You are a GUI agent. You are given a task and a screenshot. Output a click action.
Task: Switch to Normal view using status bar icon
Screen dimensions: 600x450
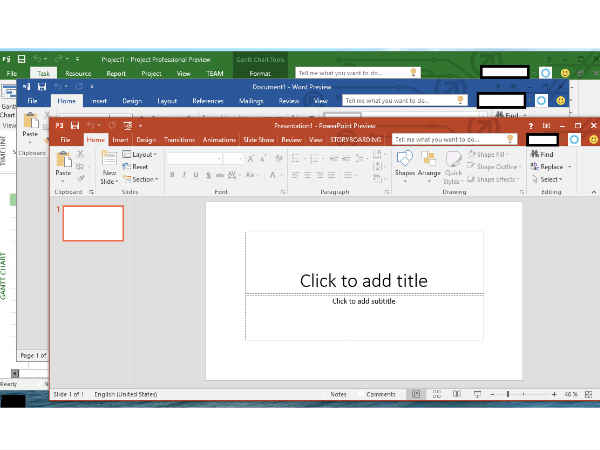click(416, 394)
